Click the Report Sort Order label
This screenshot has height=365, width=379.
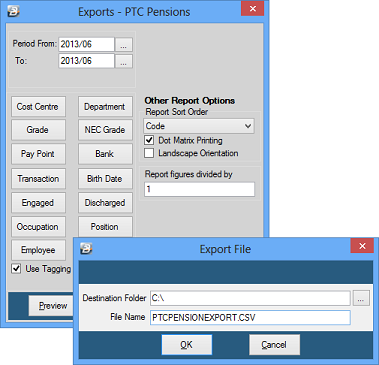(x=177, y=112)
